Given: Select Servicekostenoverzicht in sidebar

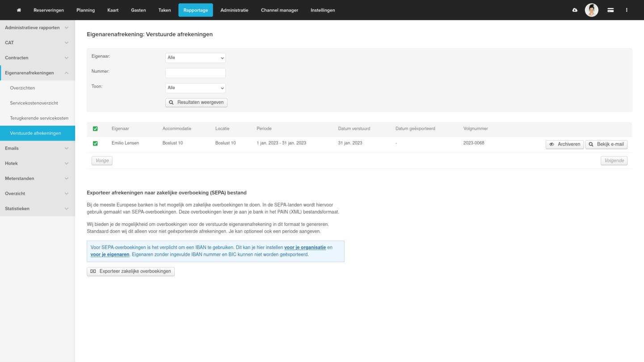Looking at the screenshot, I should point(34,103).
